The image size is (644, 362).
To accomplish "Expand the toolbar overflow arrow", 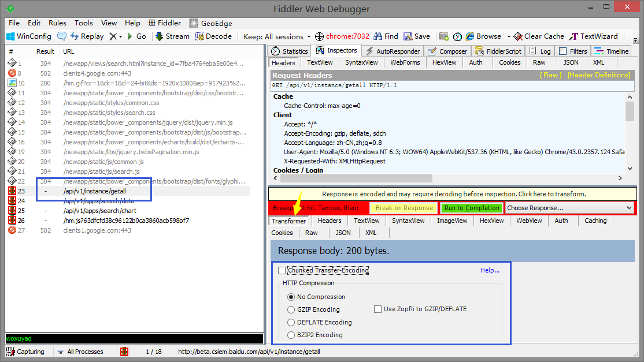I will click(636, 40).
